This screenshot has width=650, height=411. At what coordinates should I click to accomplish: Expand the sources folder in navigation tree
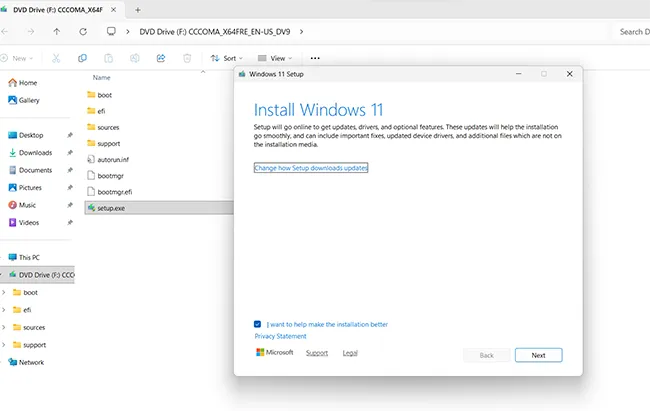click(x=4, y=327)
